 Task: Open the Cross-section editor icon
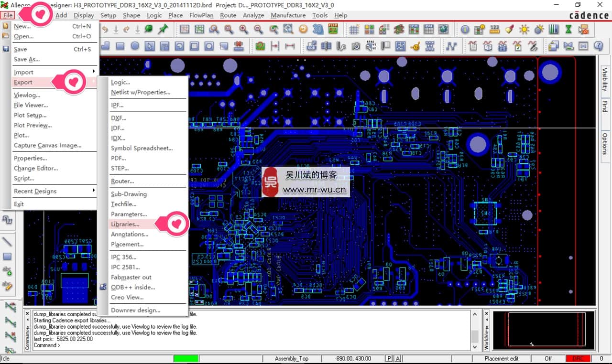[x=399, y=29]
